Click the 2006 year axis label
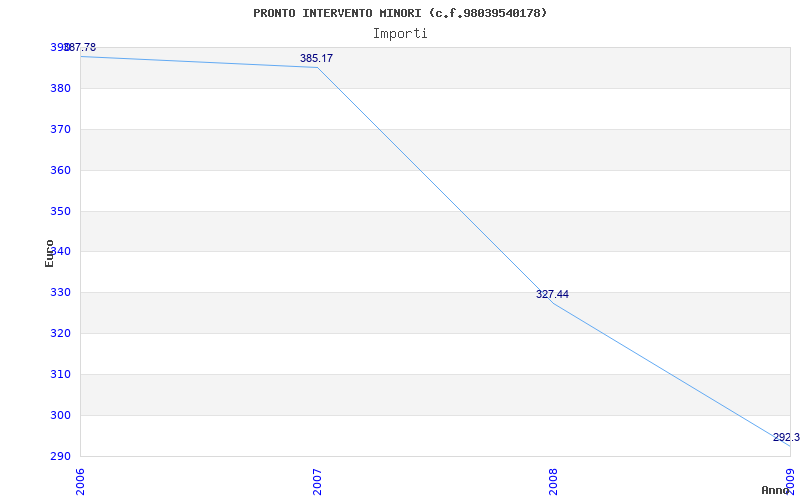 click(80, 482)
